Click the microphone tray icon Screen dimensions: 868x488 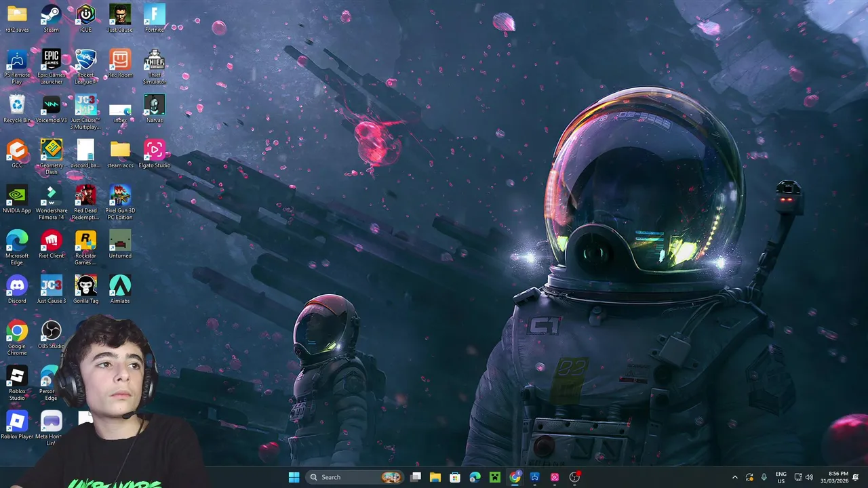click(764, 477)
